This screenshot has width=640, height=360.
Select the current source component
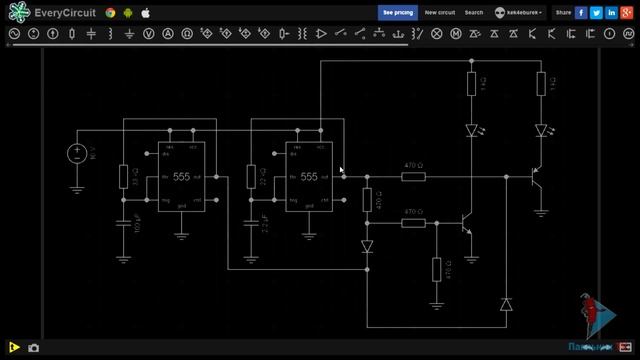click(53, 33)
